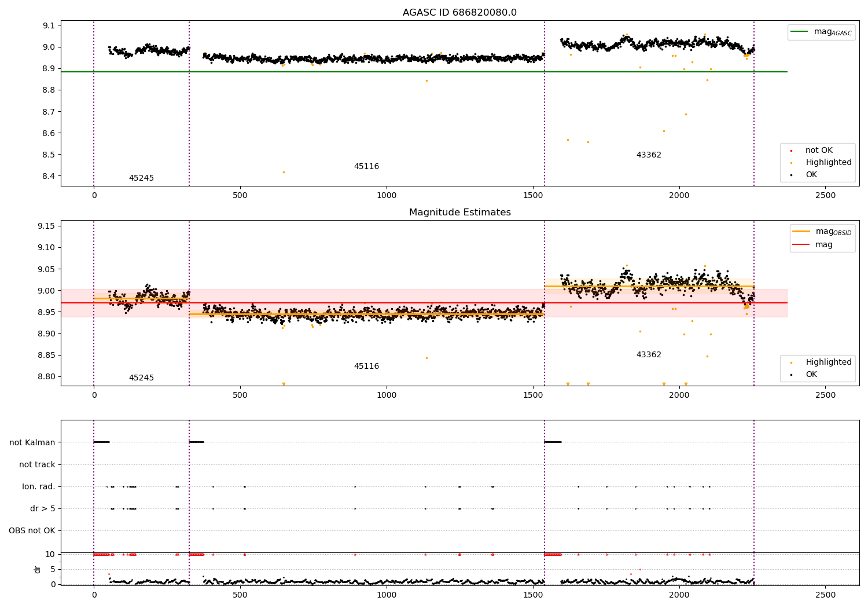Viewport: 868px width, 608px height.
Task: Select the green mag AGASC legend line swatch
Action: pos(799,32)
